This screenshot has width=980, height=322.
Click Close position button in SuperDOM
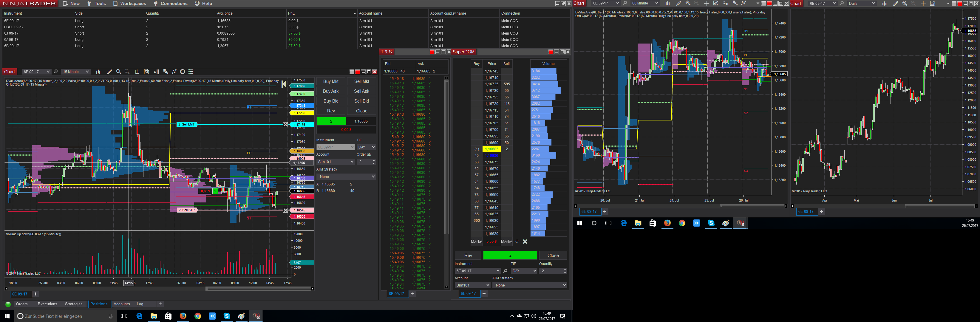click(x=553, y=256)
